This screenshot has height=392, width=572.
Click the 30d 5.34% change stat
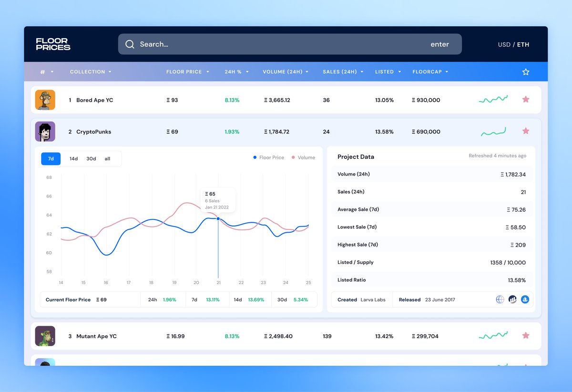(x=293, y=300)
